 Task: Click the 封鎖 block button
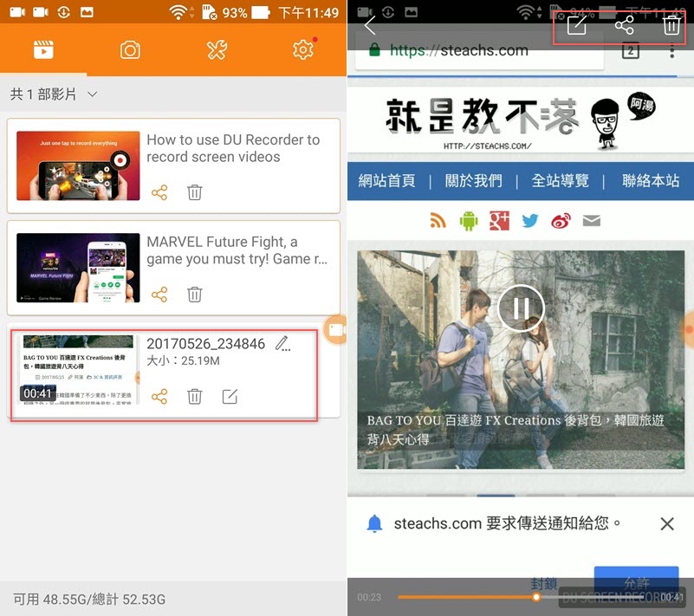click(543, 584)
